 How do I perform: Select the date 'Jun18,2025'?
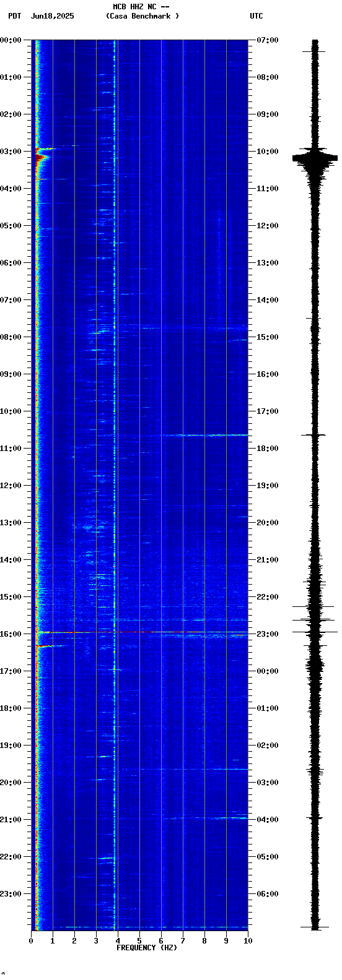tap(52, 16)
